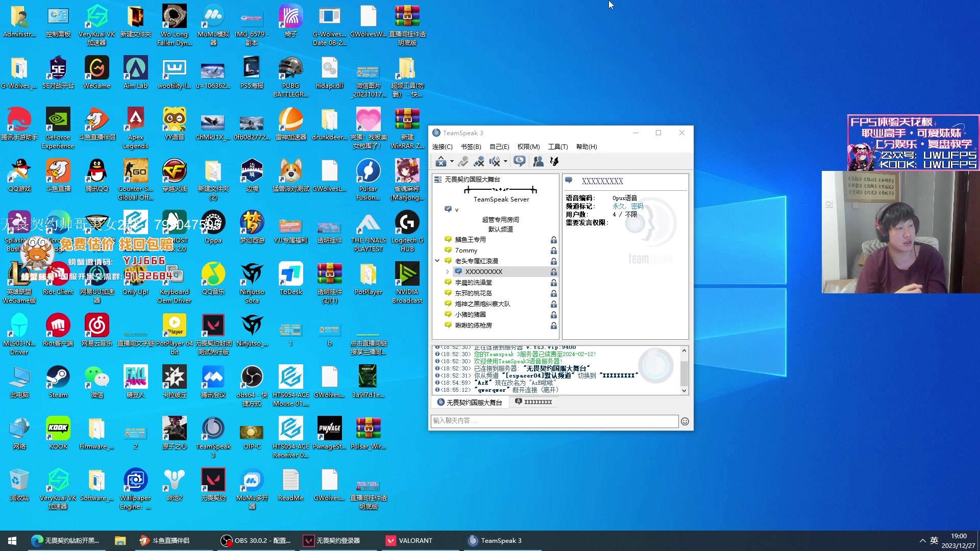This screenshot has height=551, width=980.
Task: Click the 密码 channel flag link
Action: 637,206
